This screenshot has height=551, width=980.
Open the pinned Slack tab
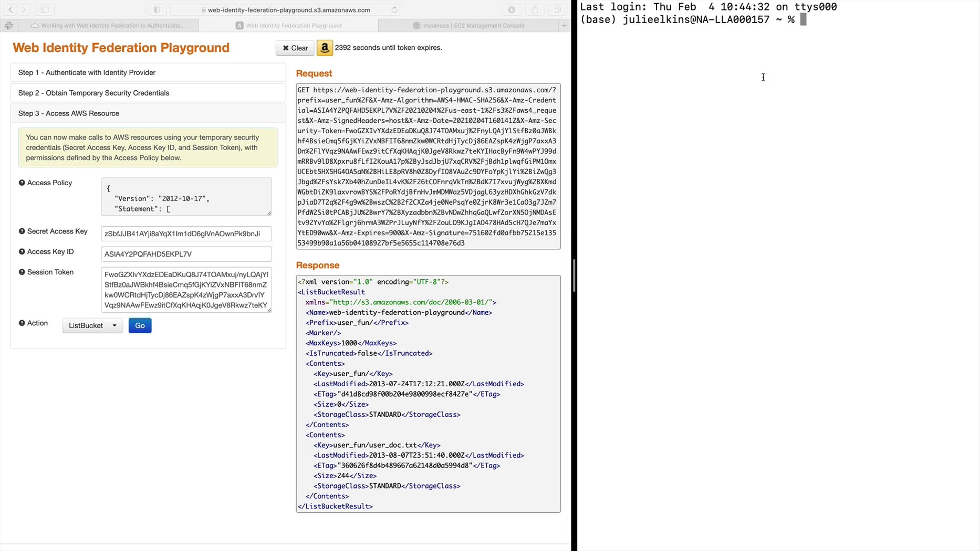tap(9, 25)
